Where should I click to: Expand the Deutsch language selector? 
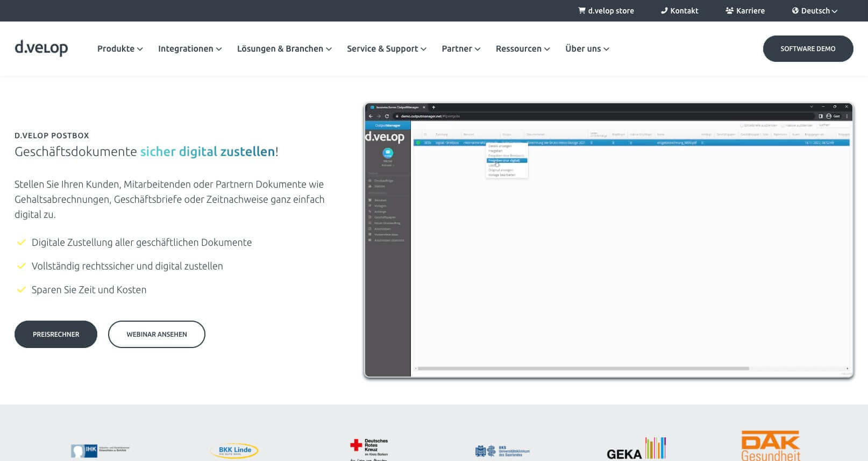point(815,11)
